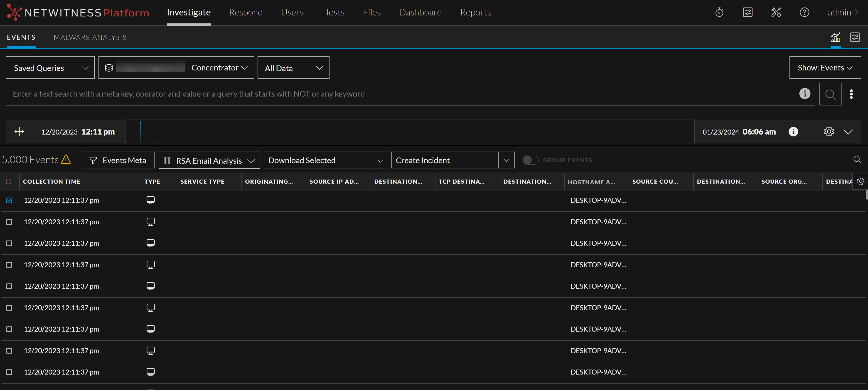Click the events table search magnifier icon
Viewport: 868px width, 390px height.
tap(857, 160)
